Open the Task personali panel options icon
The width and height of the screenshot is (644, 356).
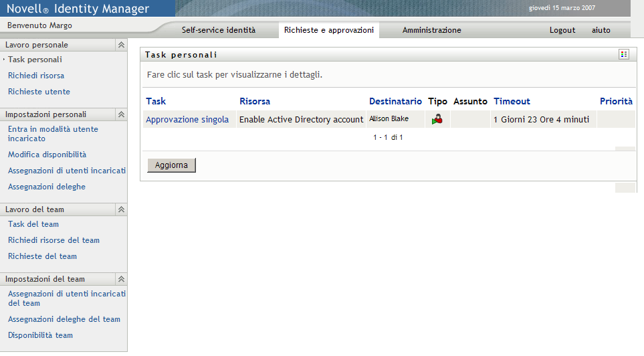coord(624,55)
